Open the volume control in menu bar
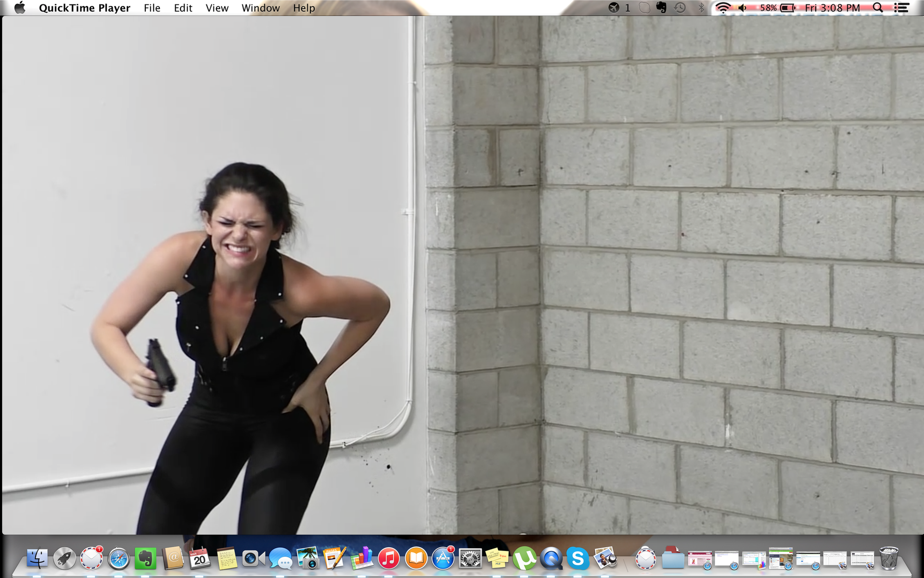Screen dimensions: 924x578 pyautogui.click(x=743, y=8)
